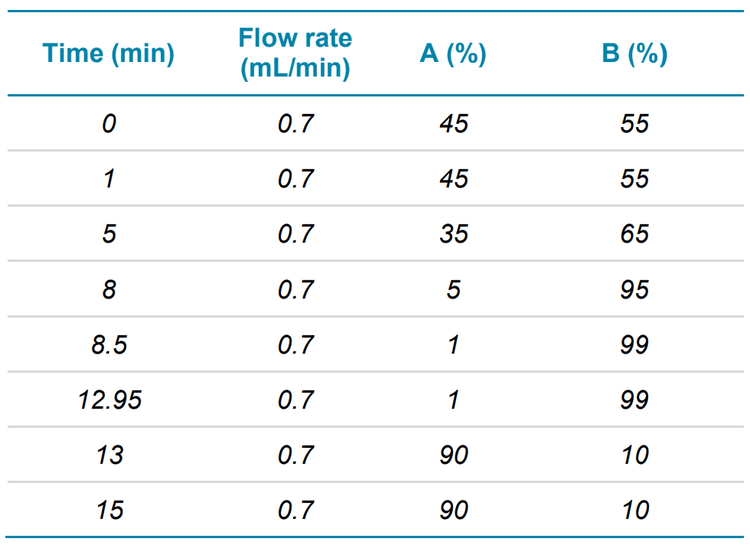Select the time cell showing 8.5
The width and height of the screenshot is (750, 545).
pyautogui.click(x=109, y=345)
